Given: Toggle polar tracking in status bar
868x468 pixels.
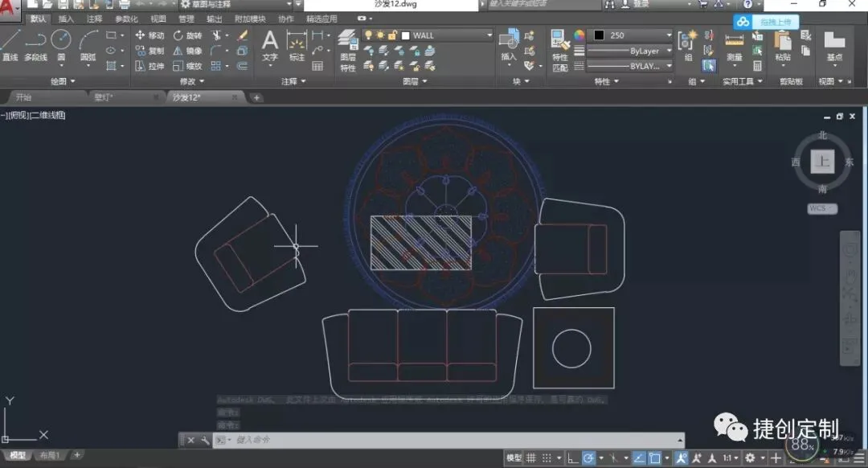Looking at the screenshot, I should coord(588,458).
